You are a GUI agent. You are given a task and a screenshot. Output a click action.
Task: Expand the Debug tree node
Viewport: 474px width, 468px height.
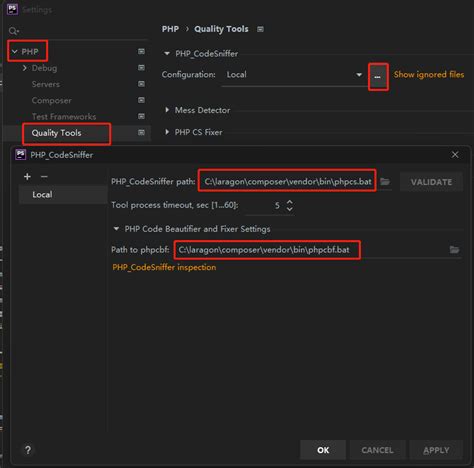pyautogui.click(x=25, y=68)
